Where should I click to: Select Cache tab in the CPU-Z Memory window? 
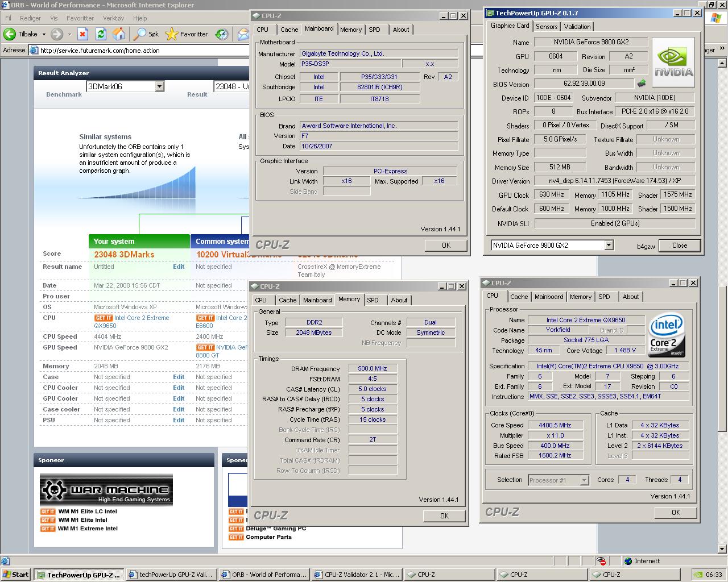[x=287, y=300]
